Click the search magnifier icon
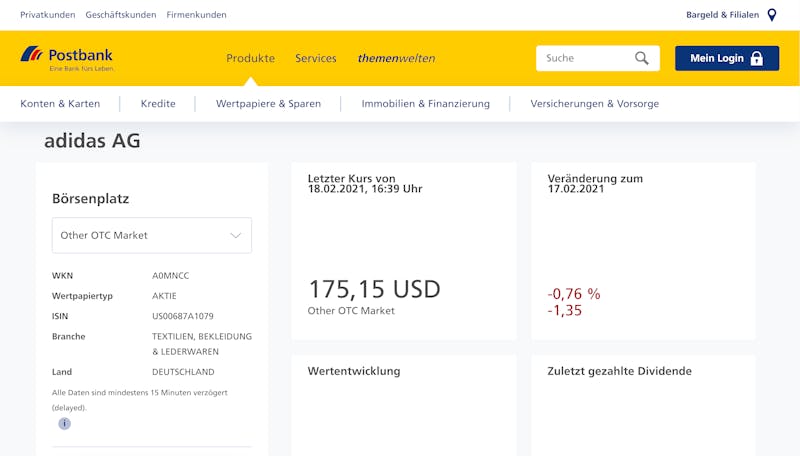The height and width of the screenshot is (456, 800). [x=641, y=58]
